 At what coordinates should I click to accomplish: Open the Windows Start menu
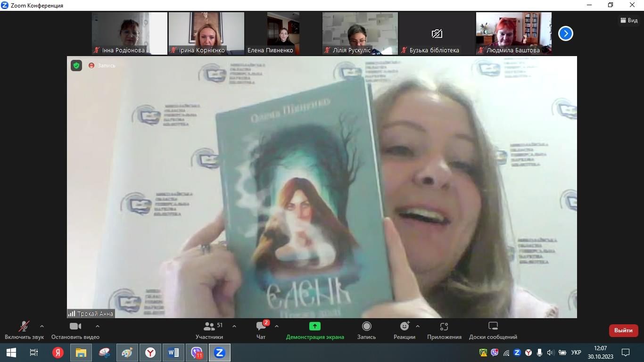coord(11,353)
